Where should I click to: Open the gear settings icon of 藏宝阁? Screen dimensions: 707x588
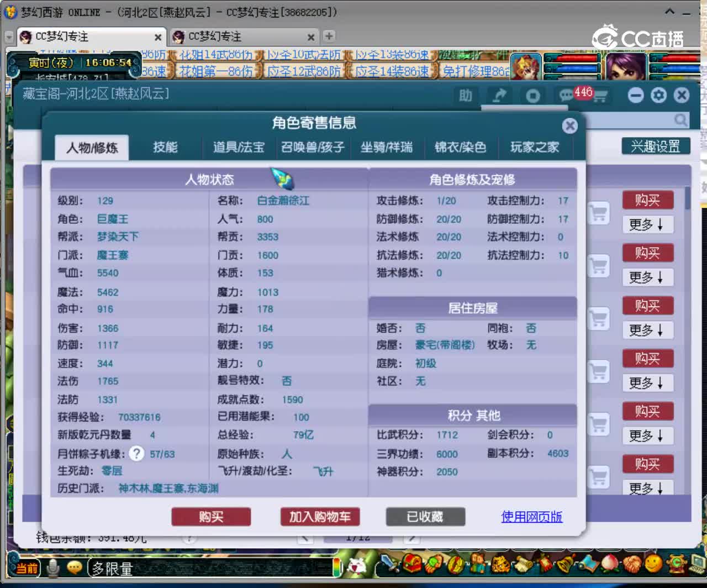(x=658, y=96)
